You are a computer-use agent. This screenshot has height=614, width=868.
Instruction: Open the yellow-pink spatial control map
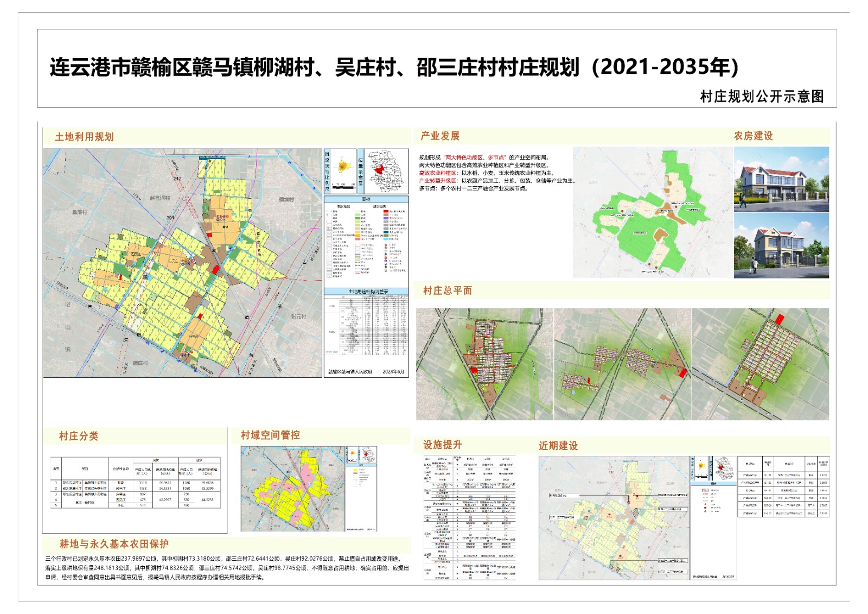[x=309, y=489]
